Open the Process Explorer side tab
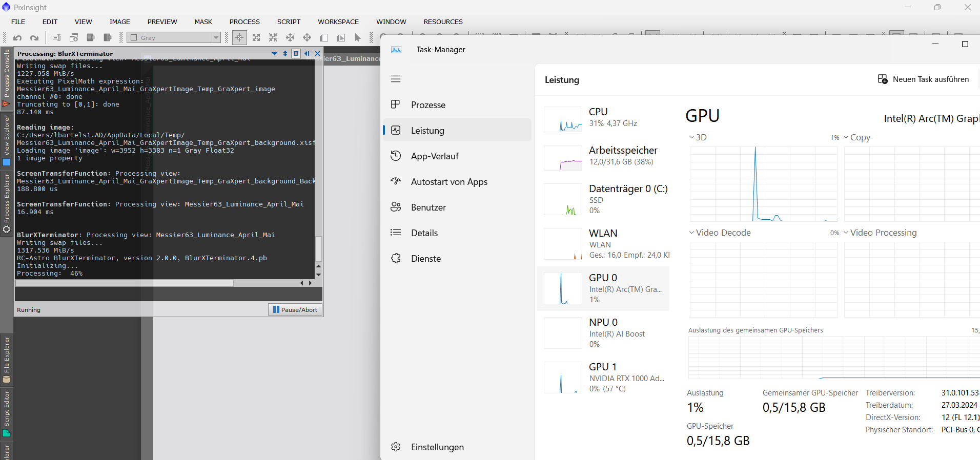Image resolution: width=980 pixels, height=460 pixels. [x=7, y=203]
